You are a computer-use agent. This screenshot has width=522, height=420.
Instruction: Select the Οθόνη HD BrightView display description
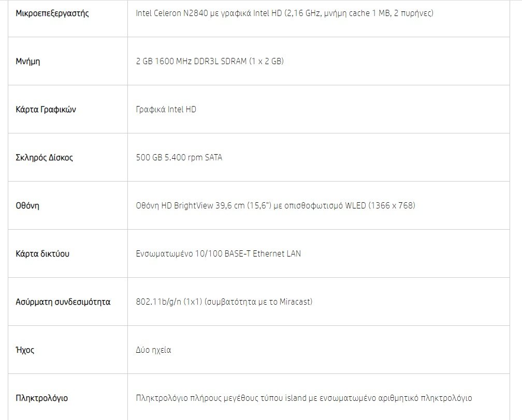(275, 205)
